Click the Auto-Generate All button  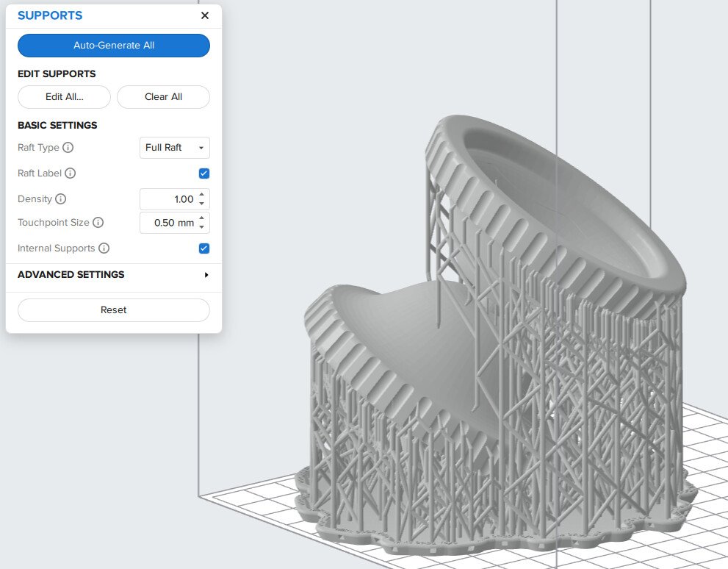tap(113, 46)
